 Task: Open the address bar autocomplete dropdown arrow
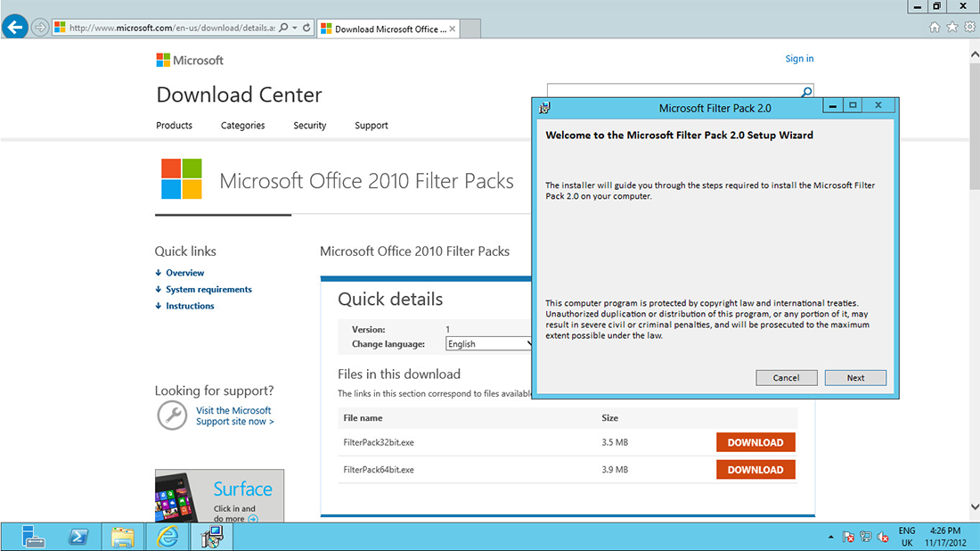point(295,28)
